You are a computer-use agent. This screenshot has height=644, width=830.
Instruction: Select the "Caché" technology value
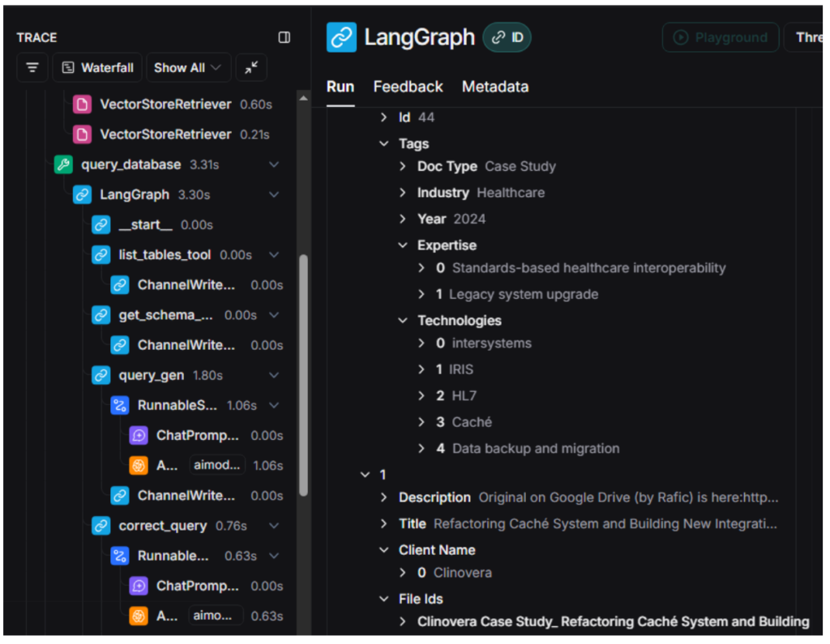[x=472, y=422]
